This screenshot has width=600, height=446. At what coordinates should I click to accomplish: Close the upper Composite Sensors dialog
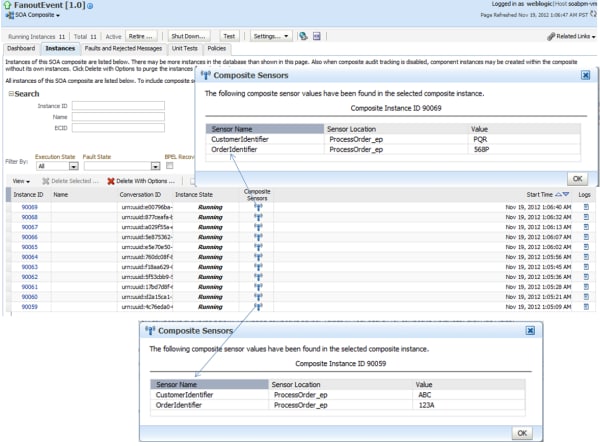[x=584, y=75]
